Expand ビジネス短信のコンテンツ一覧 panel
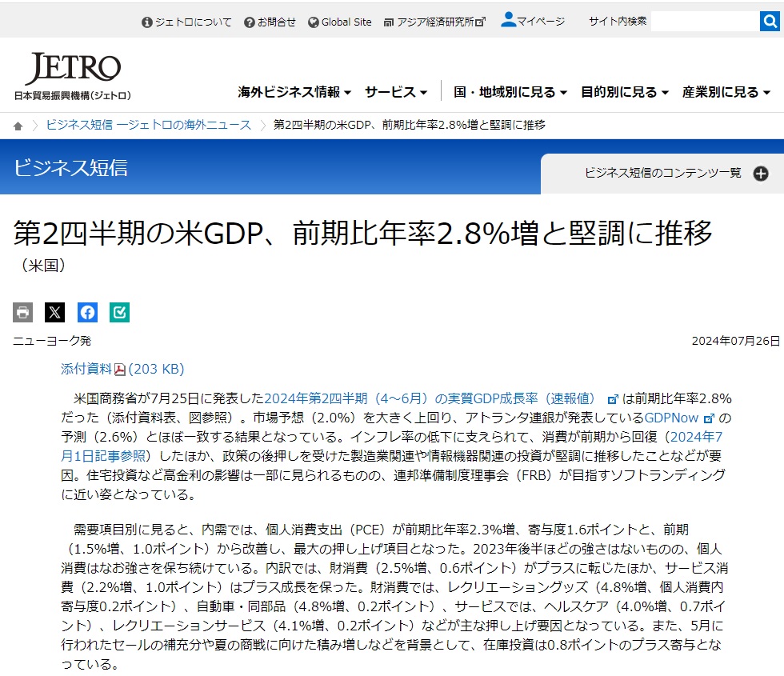 pyautogui.click(x=662, y=174)
